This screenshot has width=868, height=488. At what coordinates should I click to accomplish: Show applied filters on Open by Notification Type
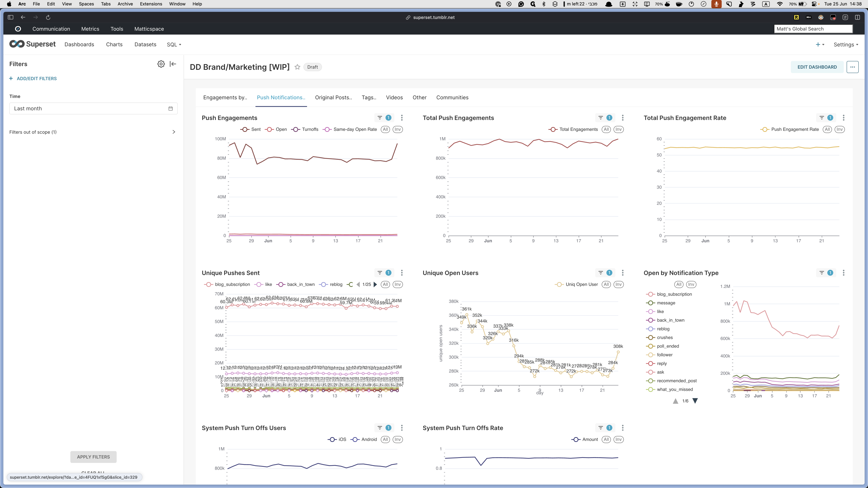coord(826,273)
